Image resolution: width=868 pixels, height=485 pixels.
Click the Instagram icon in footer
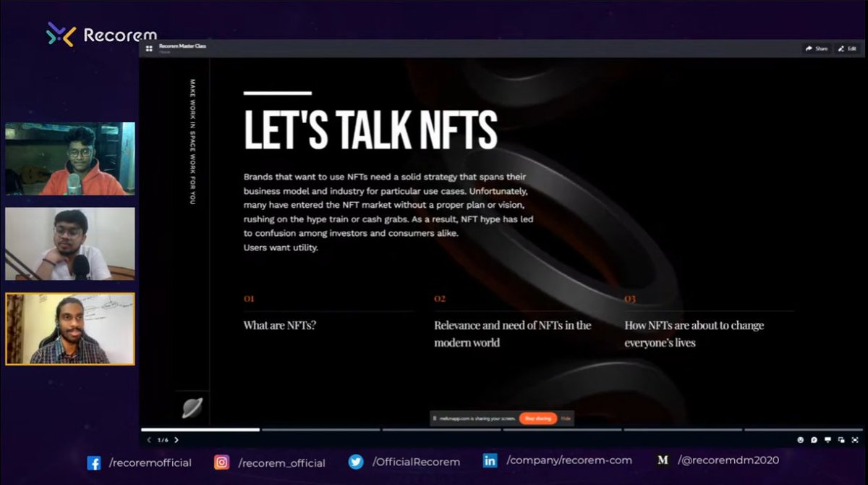click(221, 462)
